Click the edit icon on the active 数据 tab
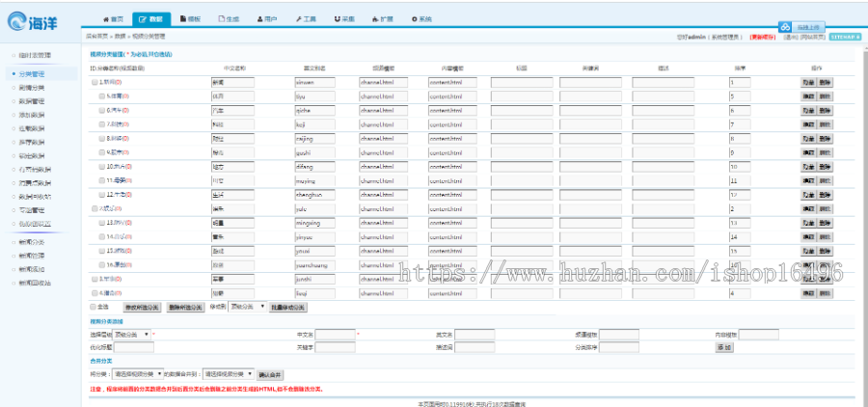 [143, 19]
